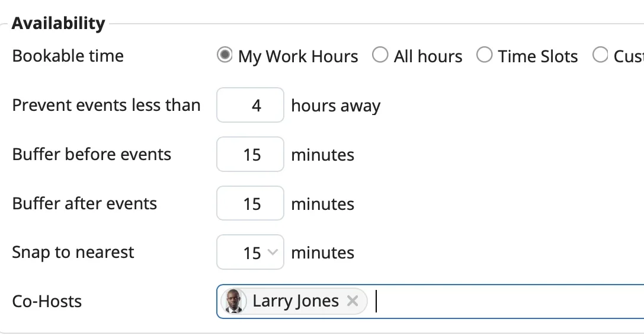The width and height of the screenshot is (644, 335).
Task: Remove Larry Jones from Co-Hosts
Action: click(353, 301)
